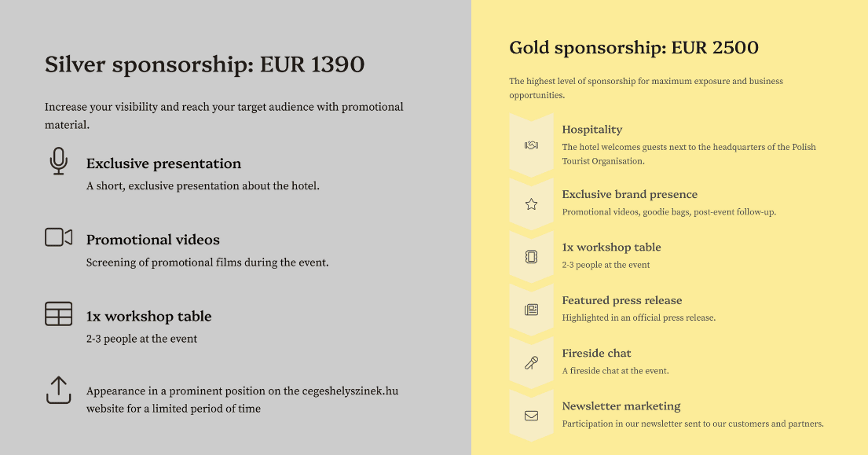Click the handshake Hospitality icon
868x455 pixels.
531,145
